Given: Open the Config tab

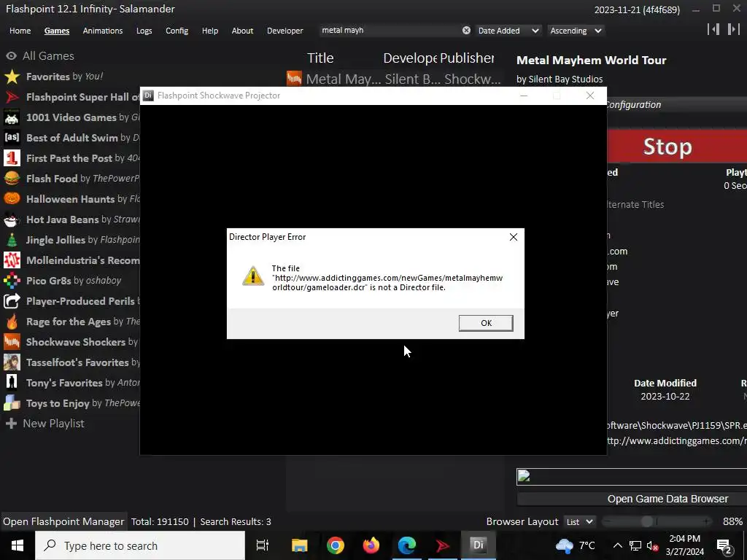Looking at the screenshot, I should (x=177, y=31).
